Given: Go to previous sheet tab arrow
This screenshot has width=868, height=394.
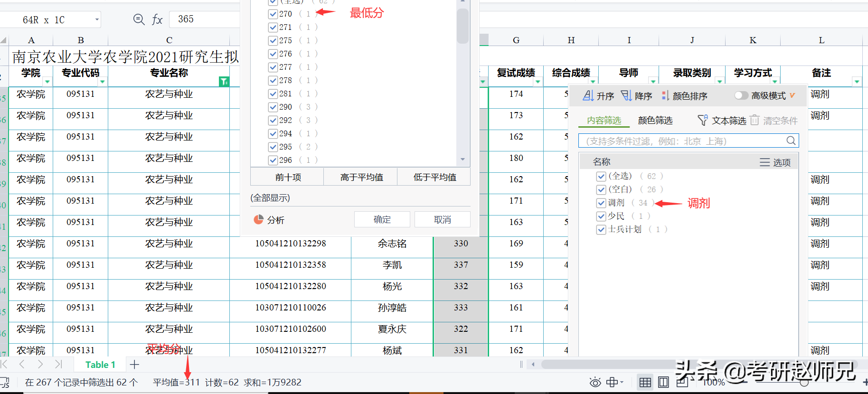Looking at the screenshot, I should click(x=22, y=364).
